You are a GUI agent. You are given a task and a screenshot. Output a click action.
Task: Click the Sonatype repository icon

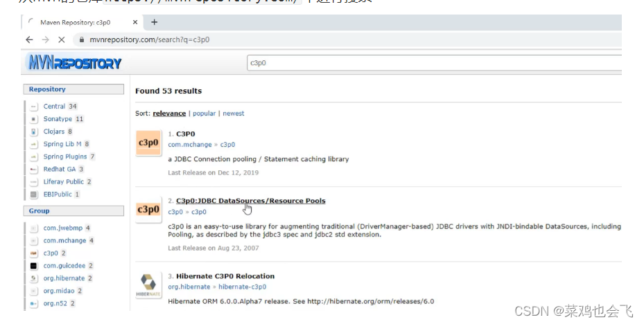pos(34,119)
